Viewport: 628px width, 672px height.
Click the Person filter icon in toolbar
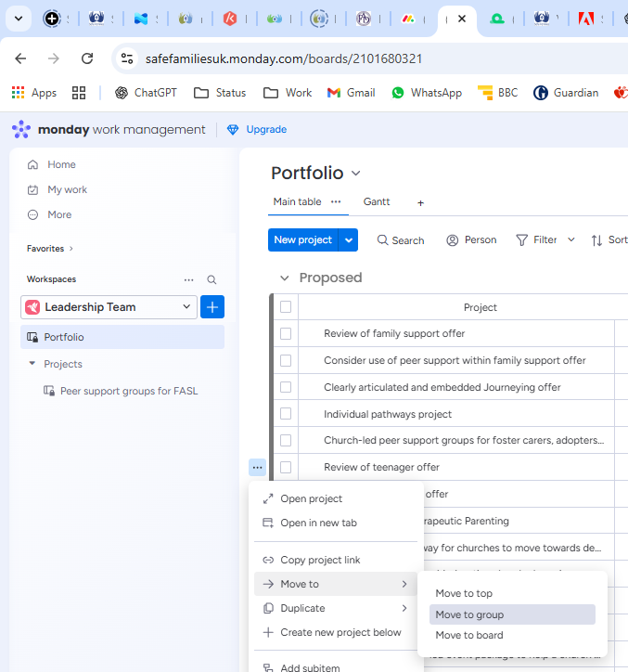[453, 240]
